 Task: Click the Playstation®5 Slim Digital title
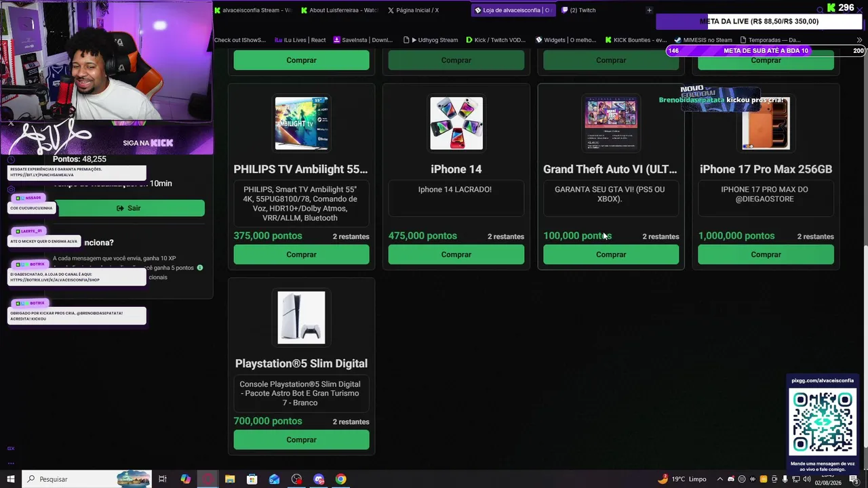tap(301, 364)
